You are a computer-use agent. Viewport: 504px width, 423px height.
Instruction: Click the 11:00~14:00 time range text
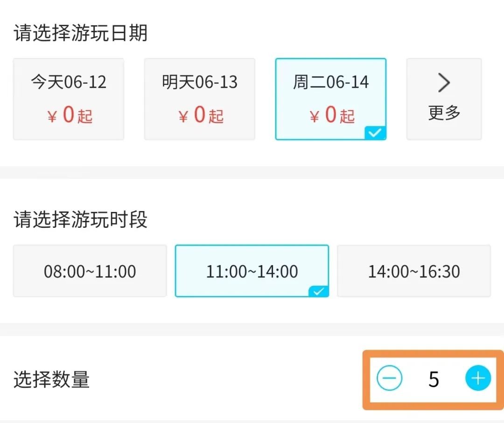[252, 272]
